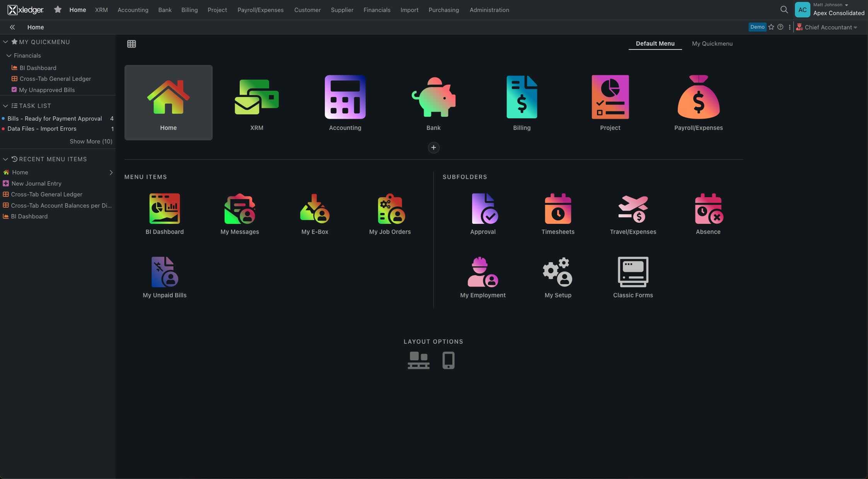Toggle the favorite star beside Demo badge
This screenshot has height=479, width=868.
[x=771, y=28]
